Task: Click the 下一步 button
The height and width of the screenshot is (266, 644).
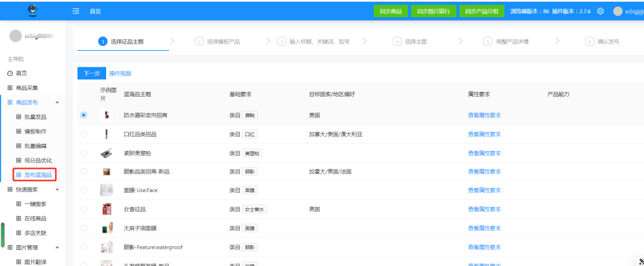Action: click(x=92, y=73)
